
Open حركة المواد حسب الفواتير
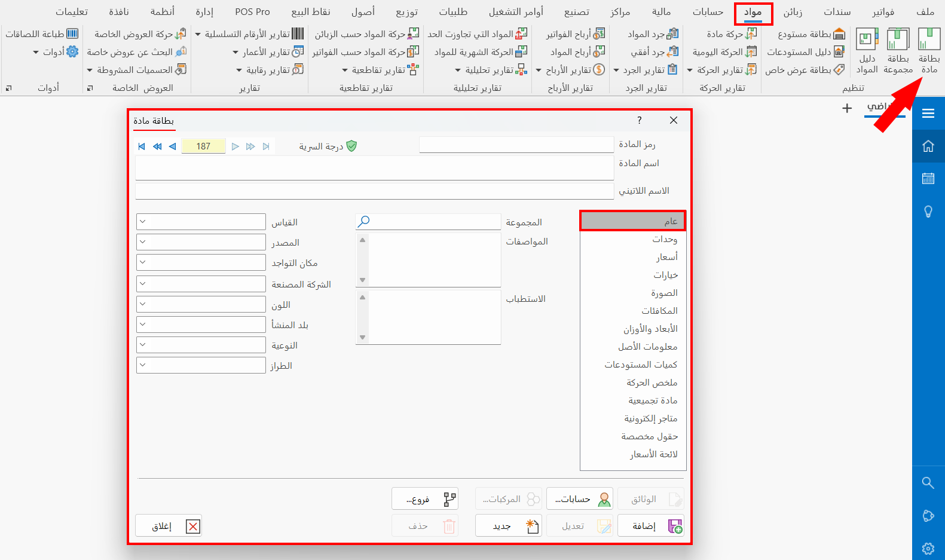[365, 52]
